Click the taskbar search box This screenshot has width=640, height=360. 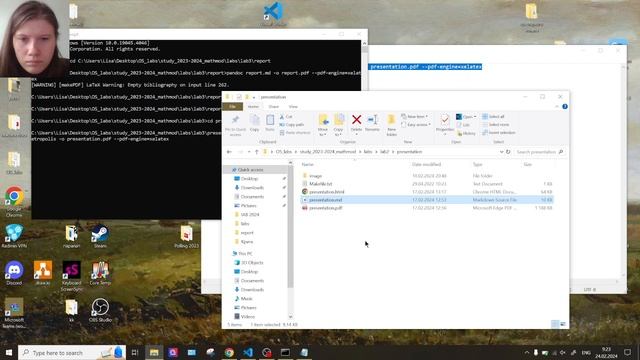tap(72, 353)
